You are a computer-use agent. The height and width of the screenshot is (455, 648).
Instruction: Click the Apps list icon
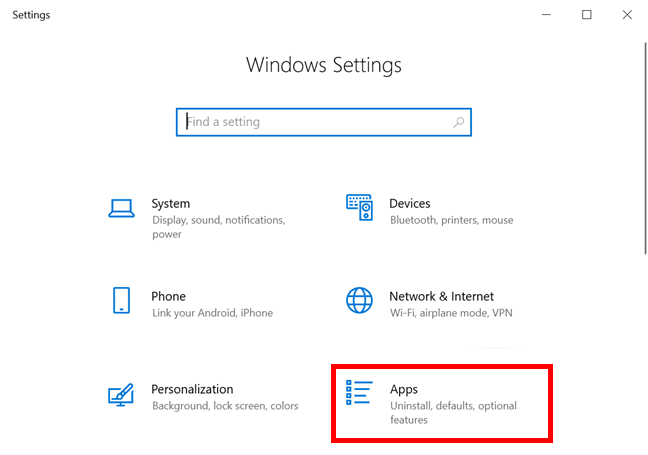(359, 393)
